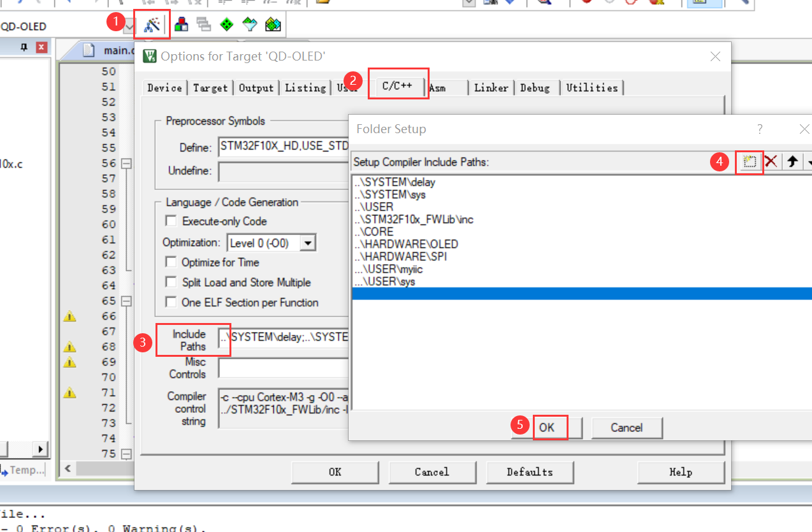Click pin icon on project panel
This screenshot has height=532, width=812.
click(x=24, y=47)
